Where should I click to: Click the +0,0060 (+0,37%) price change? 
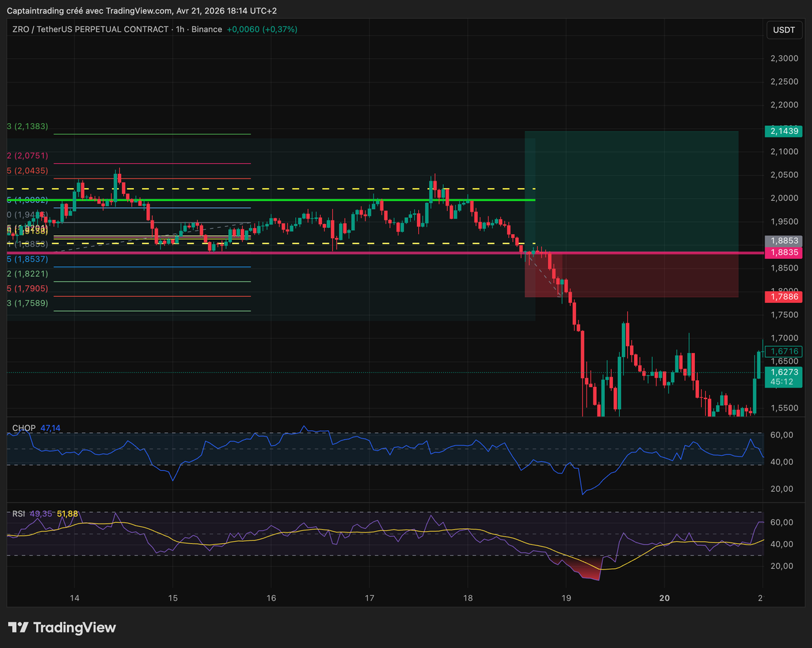click(x=262, y=29)
